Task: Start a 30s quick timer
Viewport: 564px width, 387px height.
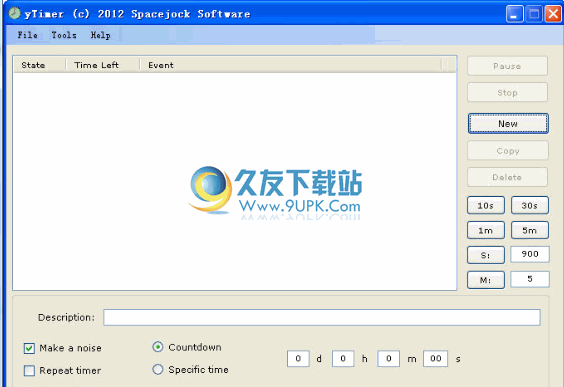Action: click(x=529, y=205)
